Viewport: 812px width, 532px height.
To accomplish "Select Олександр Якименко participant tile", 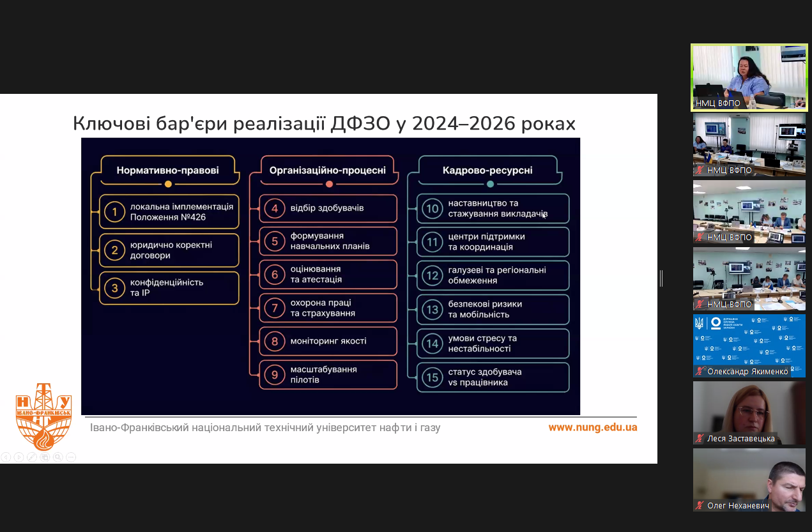I will [x=749, y=346].
